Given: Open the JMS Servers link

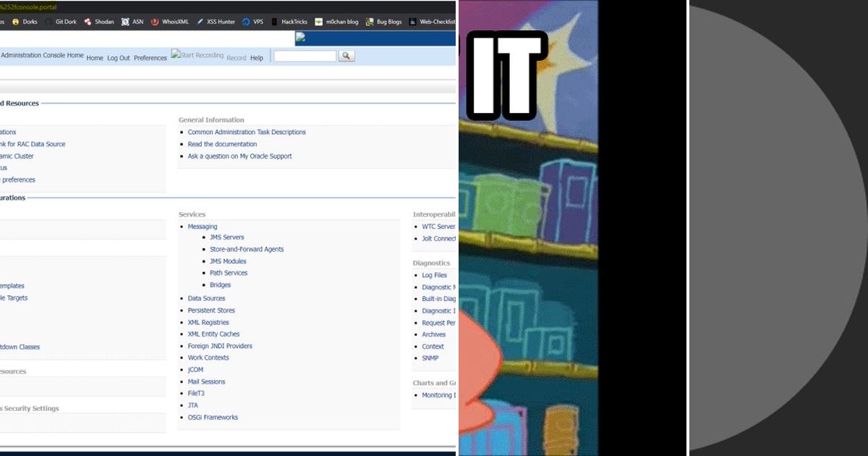Looking at the screenshot, I should [x=227, y=237].
